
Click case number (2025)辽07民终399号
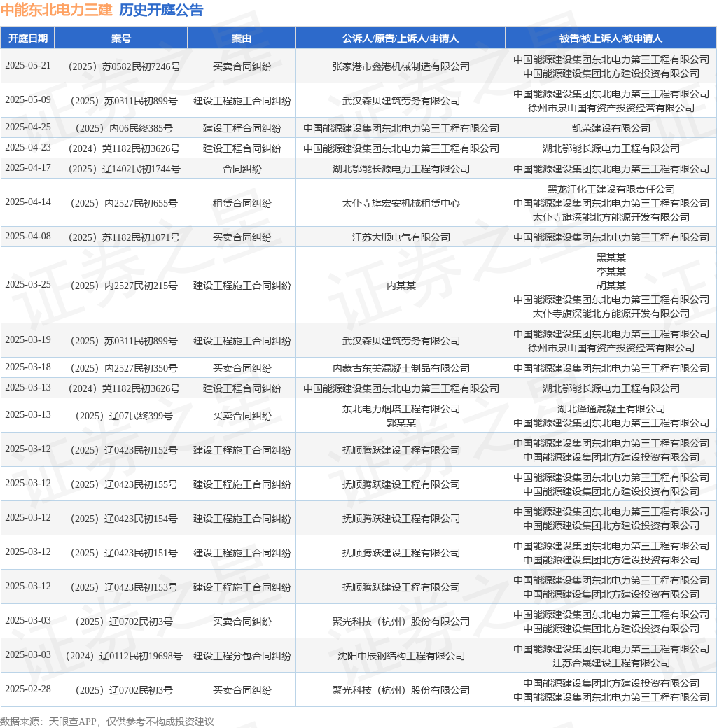point(124,416)
